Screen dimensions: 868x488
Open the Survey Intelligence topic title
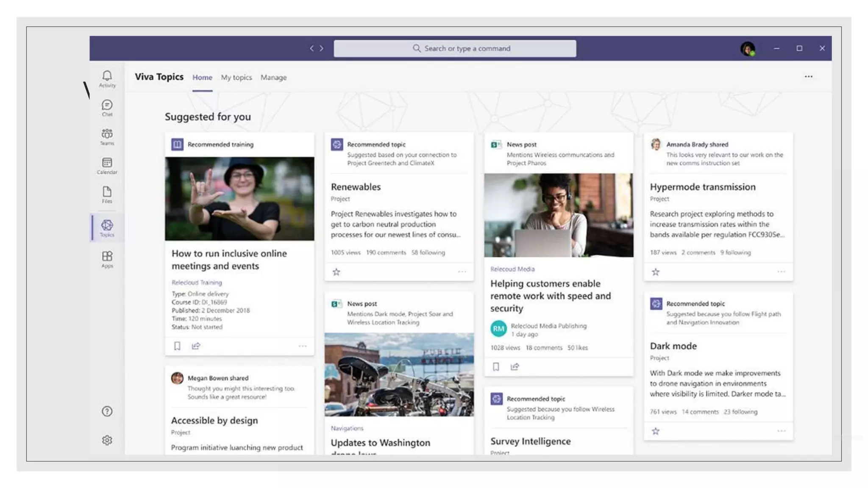click(530, 441)
